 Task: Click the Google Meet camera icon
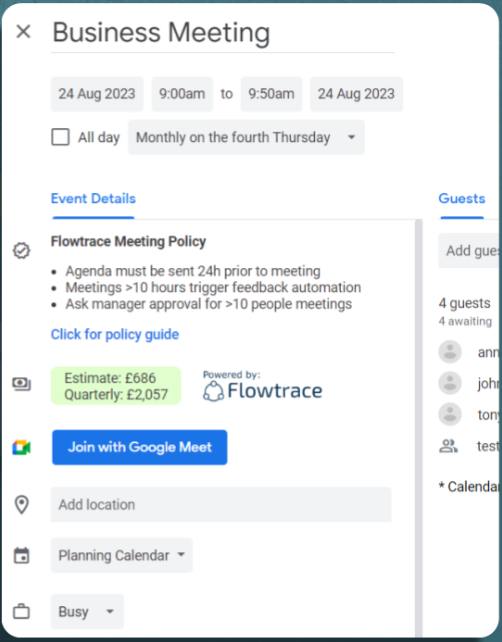tap(21, 448)
